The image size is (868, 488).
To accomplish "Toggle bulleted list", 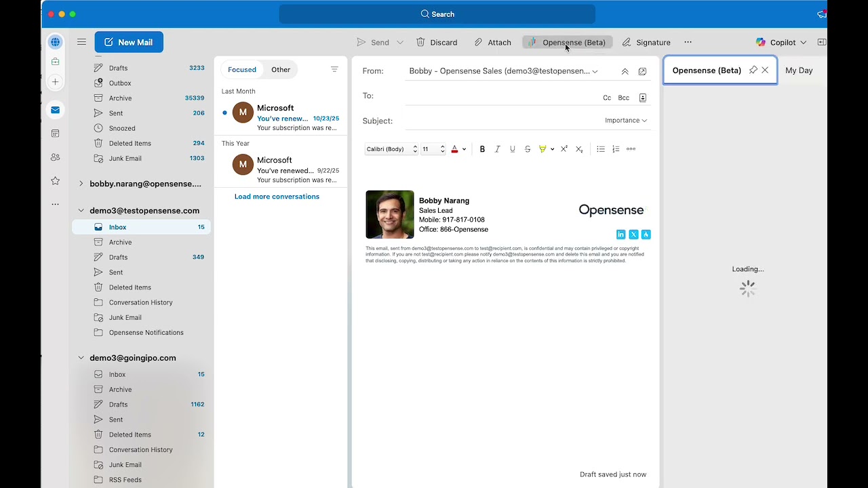I will (x=601, y=149).
